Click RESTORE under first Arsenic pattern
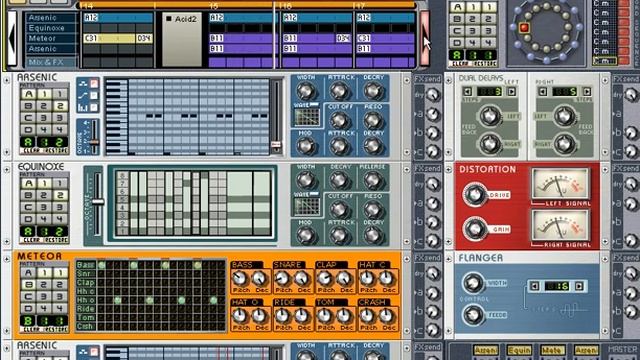 point(56,151)
